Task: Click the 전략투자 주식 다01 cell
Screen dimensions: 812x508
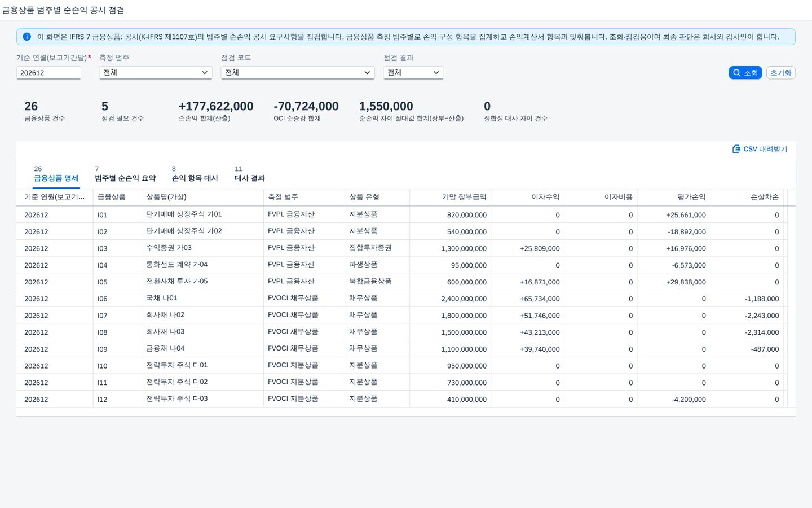Action: coord(202,365)
